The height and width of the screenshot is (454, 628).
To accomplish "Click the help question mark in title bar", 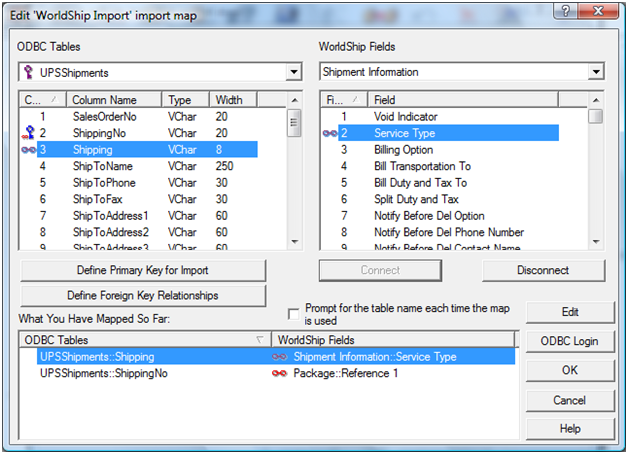I will click(567, 11).
